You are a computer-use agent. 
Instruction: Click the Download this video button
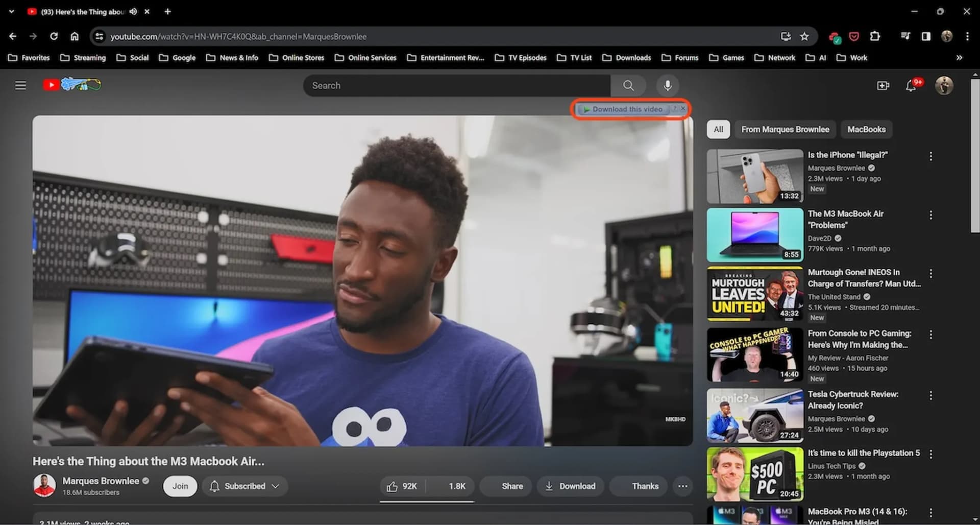627,109
